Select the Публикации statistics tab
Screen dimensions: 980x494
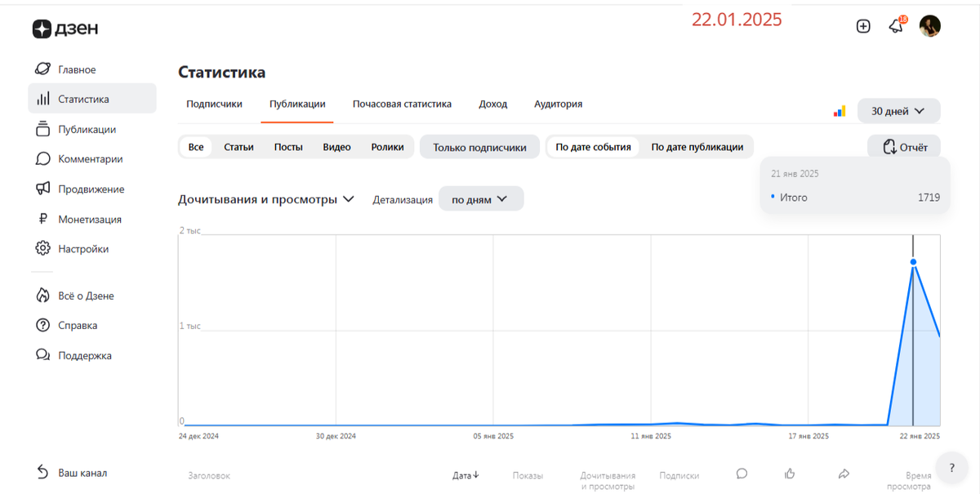pos(297,104)
